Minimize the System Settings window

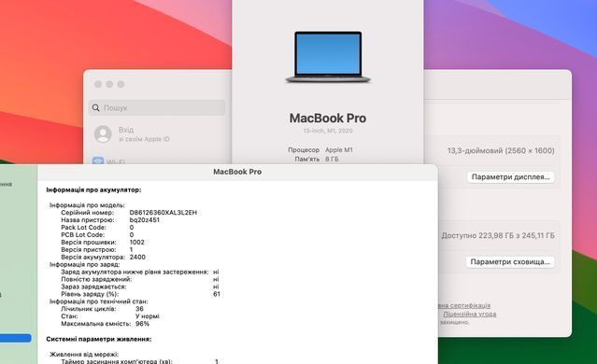point(109,84)
